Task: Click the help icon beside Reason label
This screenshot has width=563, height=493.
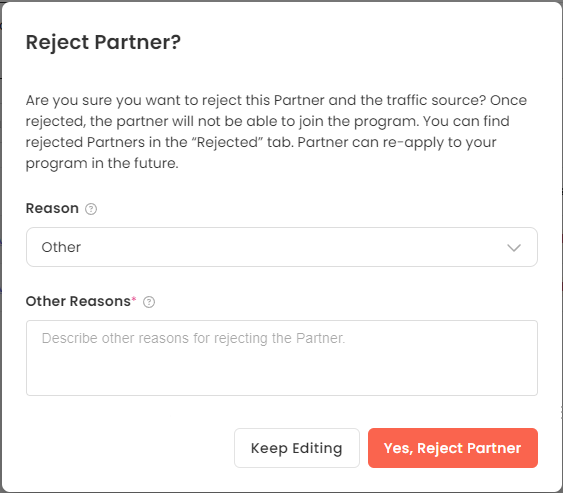Action: (x=91, y=209)
